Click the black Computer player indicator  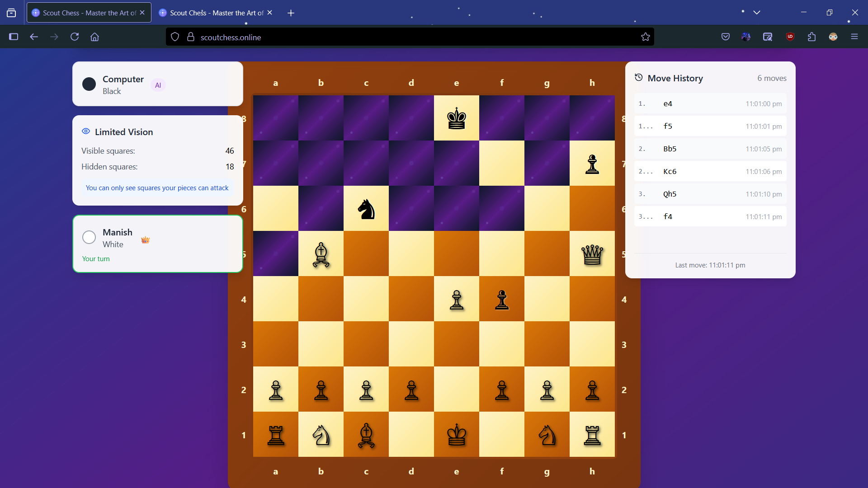point(89,84)
